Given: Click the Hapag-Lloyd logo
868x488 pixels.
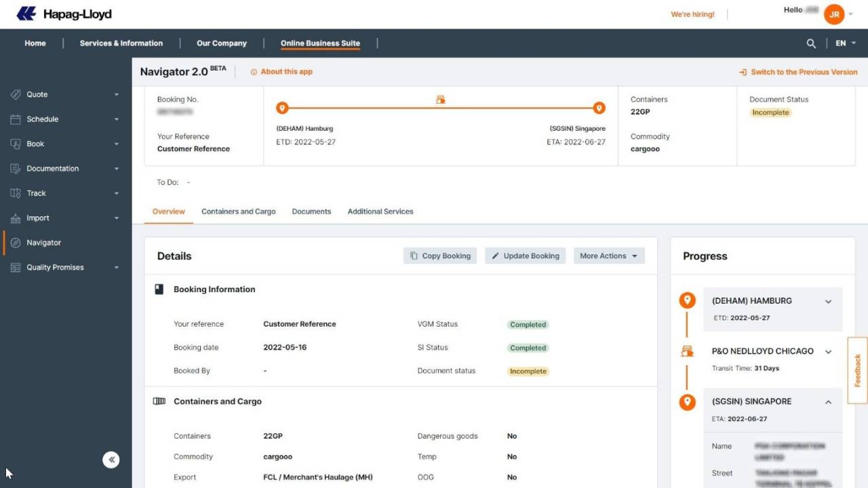Looking at the screenshot, I should point(64,14).
